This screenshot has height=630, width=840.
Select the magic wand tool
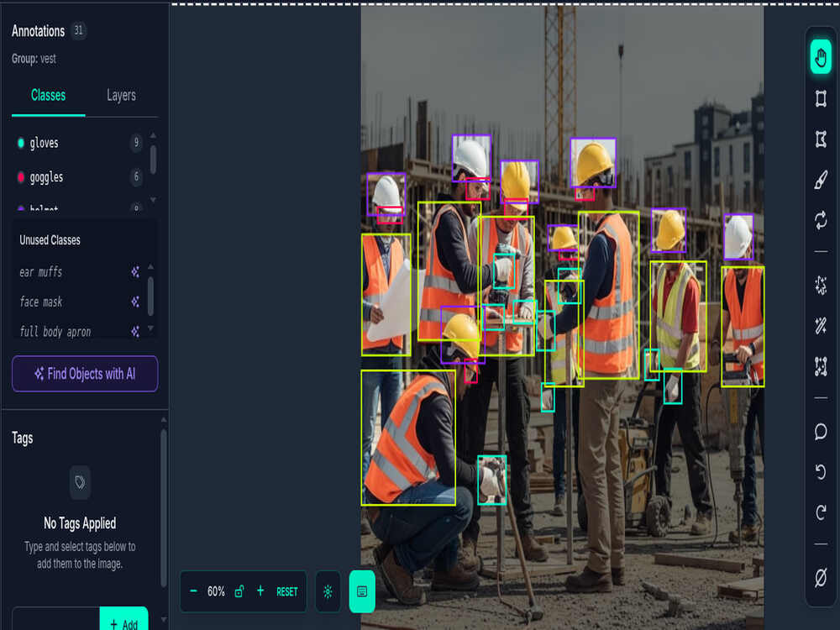(x=821, y=326)
